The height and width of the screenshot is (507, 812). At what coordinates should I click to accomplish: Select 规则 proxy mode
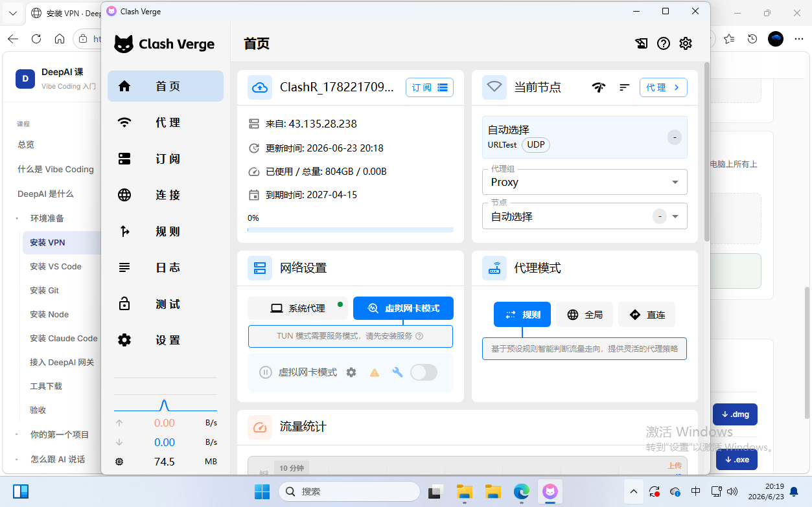coord(522,315)
